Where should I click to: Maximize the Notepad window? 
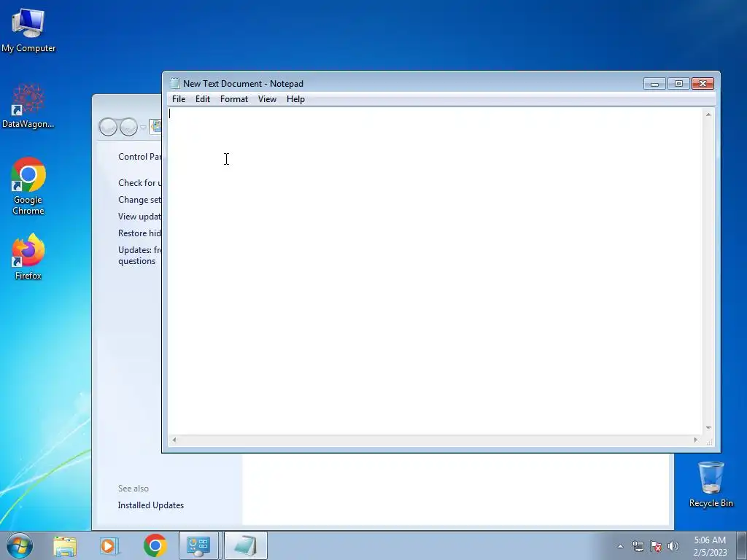click(678, 84)
